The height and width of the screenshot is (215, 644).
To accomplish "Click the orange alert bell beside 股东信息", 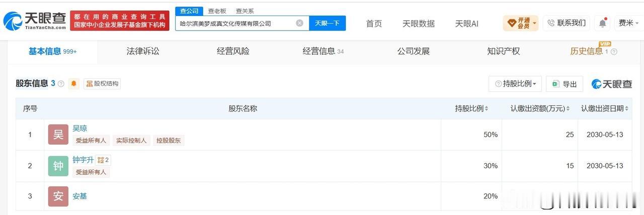I will click(74, 84).
